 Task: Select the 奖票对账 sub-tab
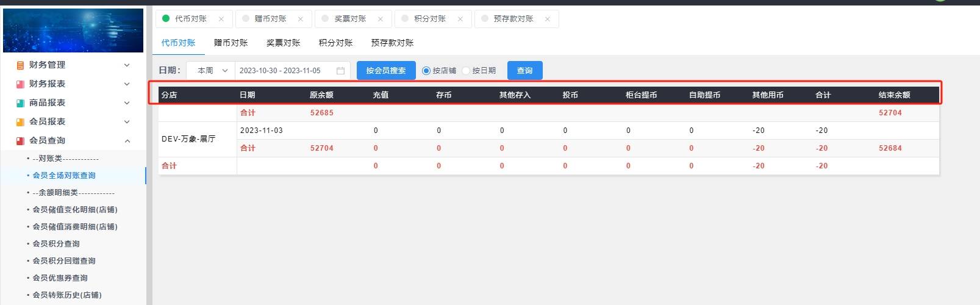click(x=284, y=43)
